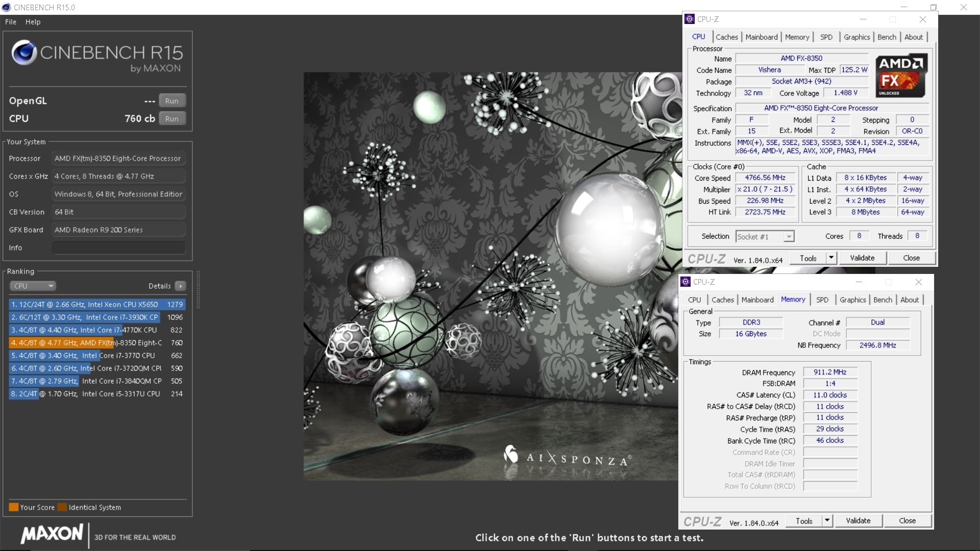Click the panel splitter handle beside Ranking
The width and height of the screenshot is (980, 551).
tap(198, 290)
